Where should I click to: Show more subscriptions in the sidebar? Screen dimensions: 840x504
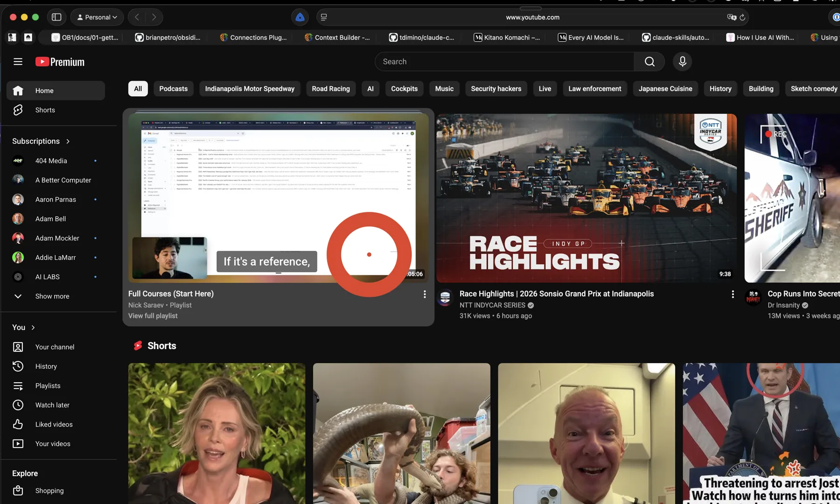[56, 296]
